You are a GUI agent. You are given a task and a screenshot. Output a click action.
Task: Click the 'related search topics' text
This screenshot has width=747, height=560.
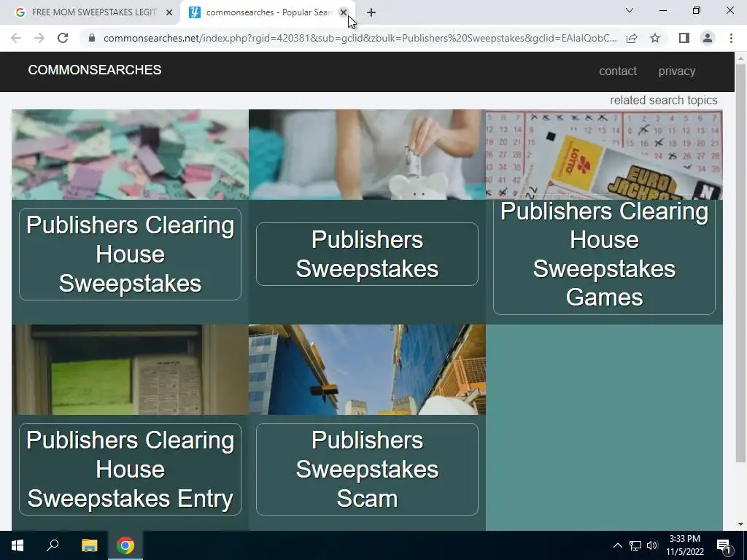point(664,101)
